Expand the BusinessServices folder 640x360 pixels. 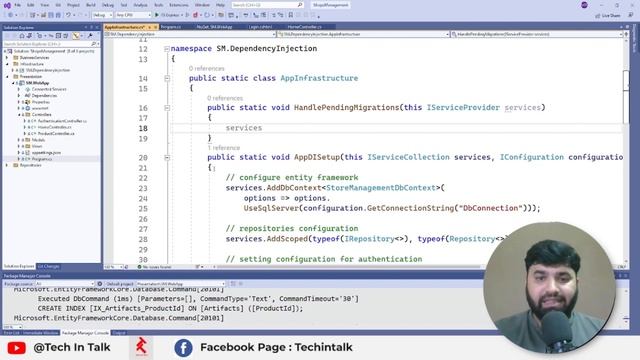7,58
